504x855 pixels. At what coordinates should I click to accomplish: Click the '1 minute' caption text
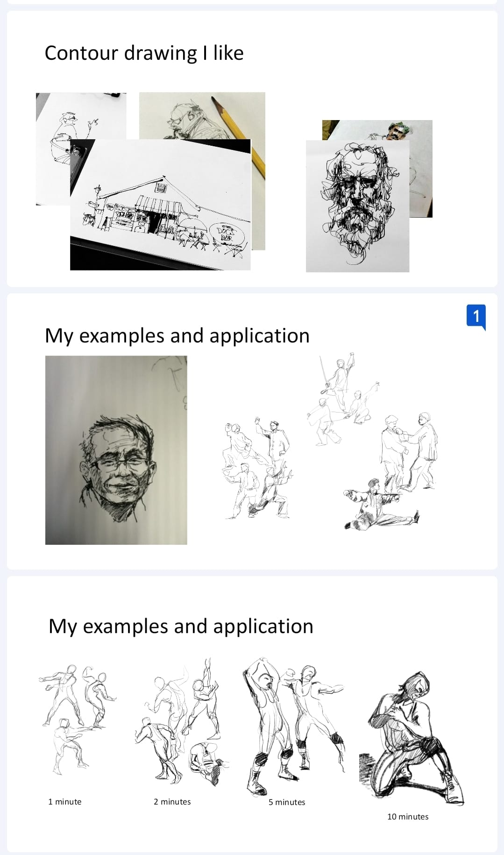[x=65, y=802]
